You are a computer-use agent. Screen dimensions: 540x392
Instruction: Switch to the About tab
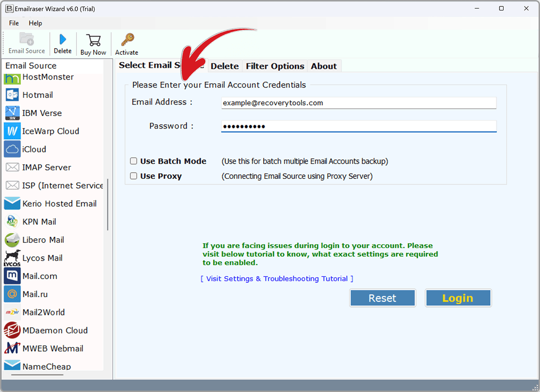point(324,66)
